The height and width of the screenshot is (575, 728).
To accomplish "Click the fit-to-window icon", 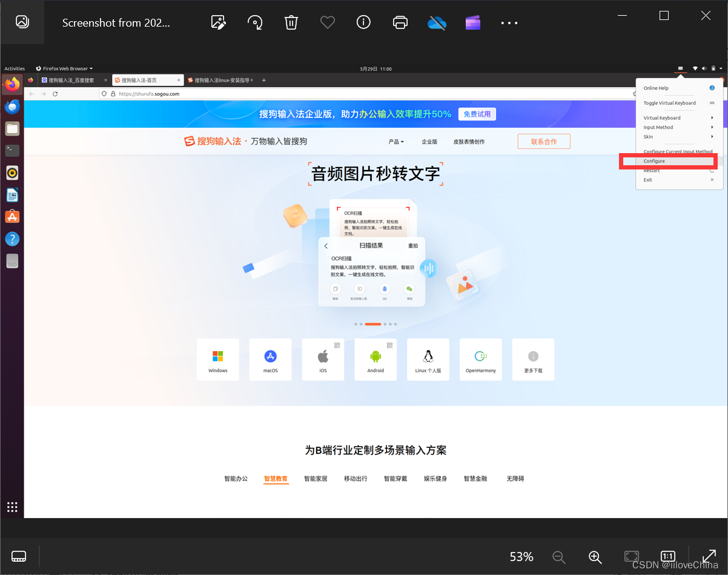I will (632, 556).
